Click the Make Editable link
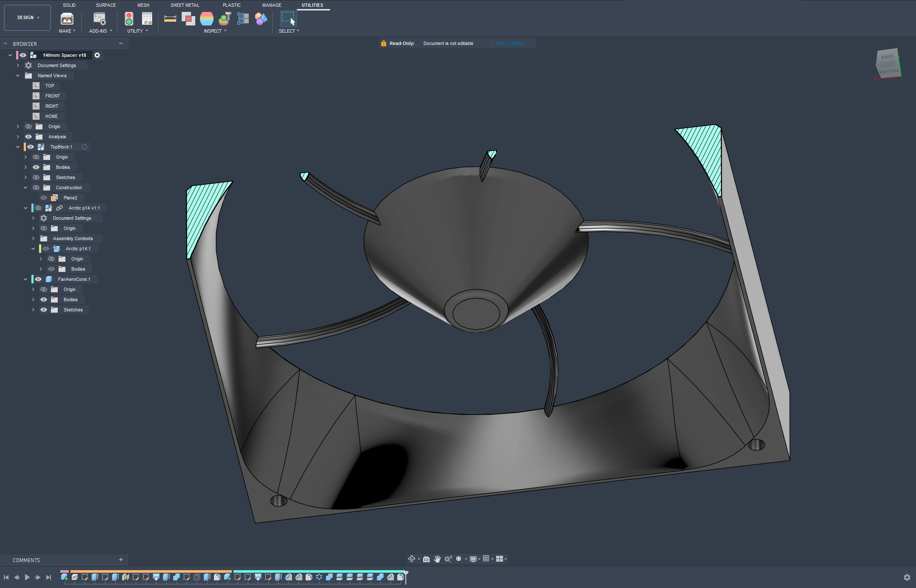916x588 pixels. (511, 43)
